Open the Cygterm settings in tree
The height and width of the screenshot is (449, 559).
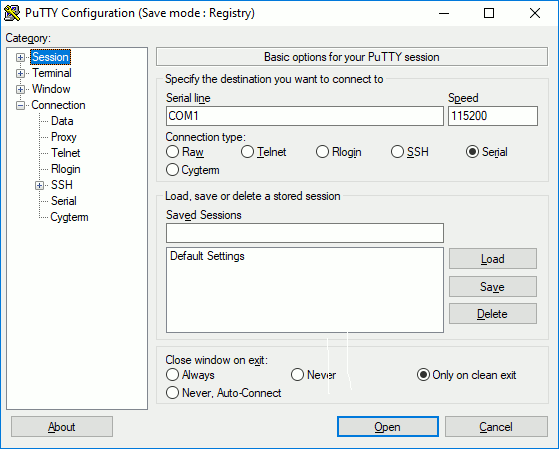(x=69, y=217)
